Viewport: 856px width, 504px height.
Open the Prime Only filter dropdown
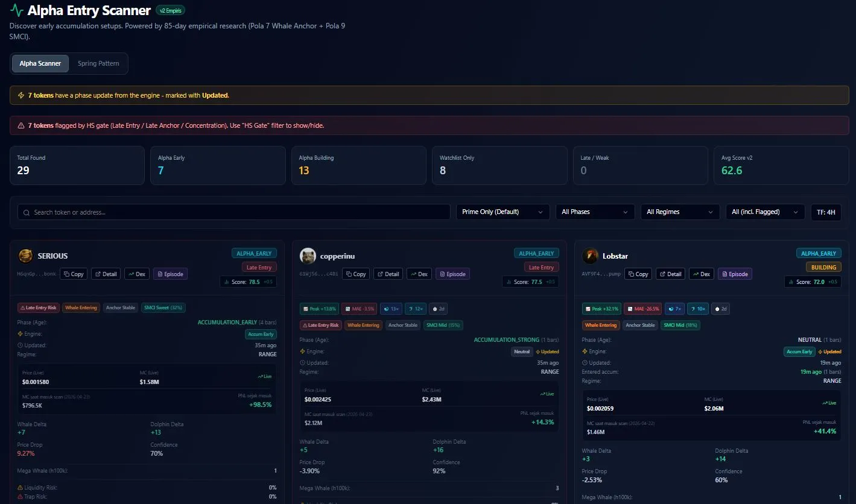point(501,212)
